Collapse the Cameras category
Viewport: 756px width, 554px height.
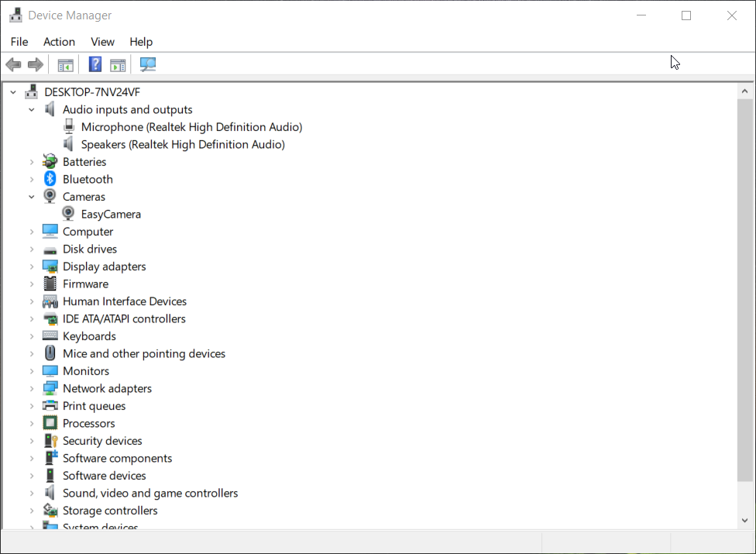pos(32,197)
